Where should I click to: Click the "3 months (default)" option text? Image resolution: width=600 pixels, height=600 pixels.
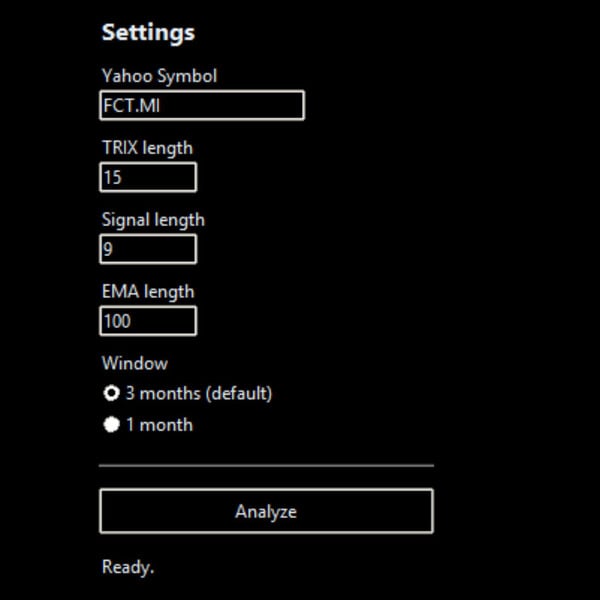tap(198, 393)
